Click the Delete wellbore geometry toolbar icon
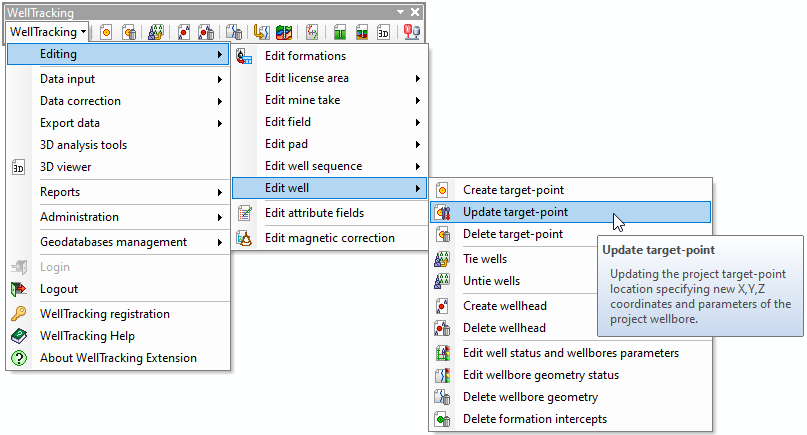This screenshot has width=807, height=435. point(234,32)
